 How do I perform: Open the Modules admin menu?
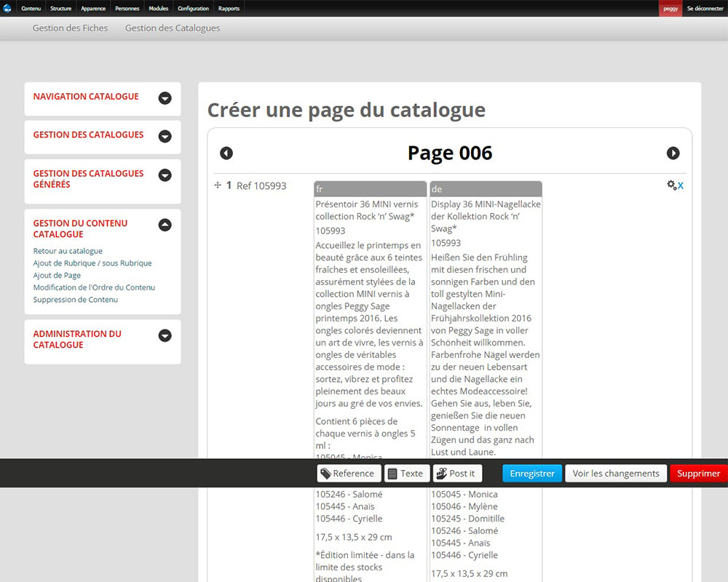pos(158,8)
